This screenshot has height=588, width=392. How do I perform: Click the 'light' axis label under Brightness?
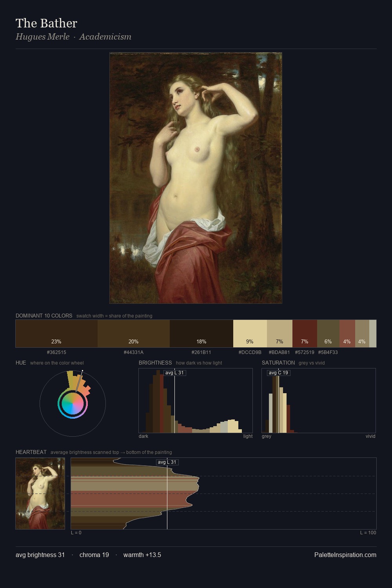pos(248,436)
